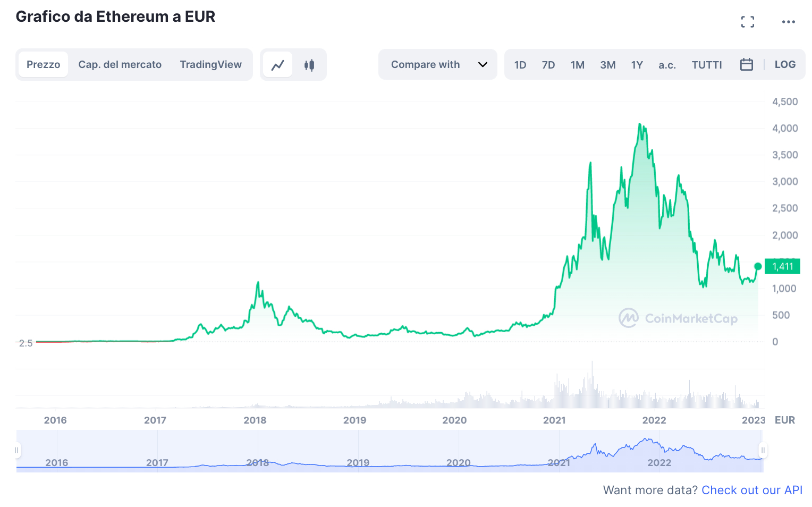Grab the right range slider handle
This screenshot has width=812, height=507.
(x=763, y=450)
